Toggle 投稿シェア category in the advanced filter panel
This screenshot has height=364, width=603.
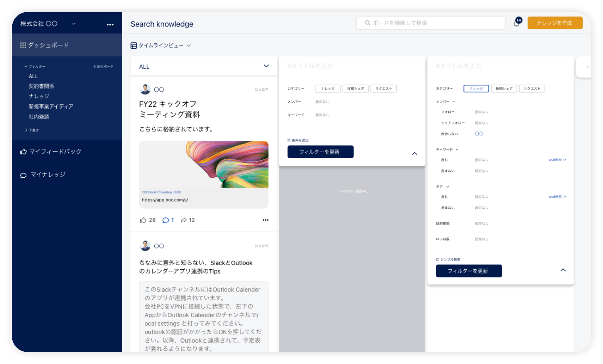click(x=504, y=88)
